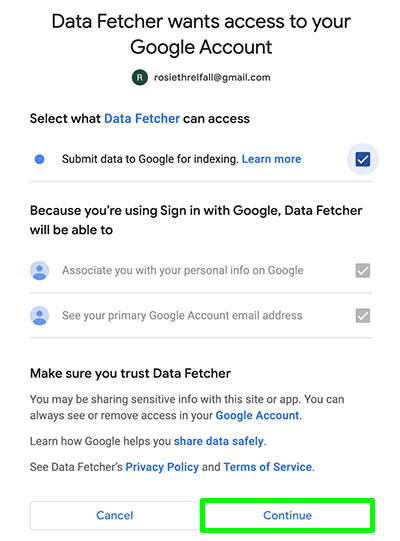The image size is (400, 541).
Task: Follow the share data safely link
Action: (x=218, y=441)
